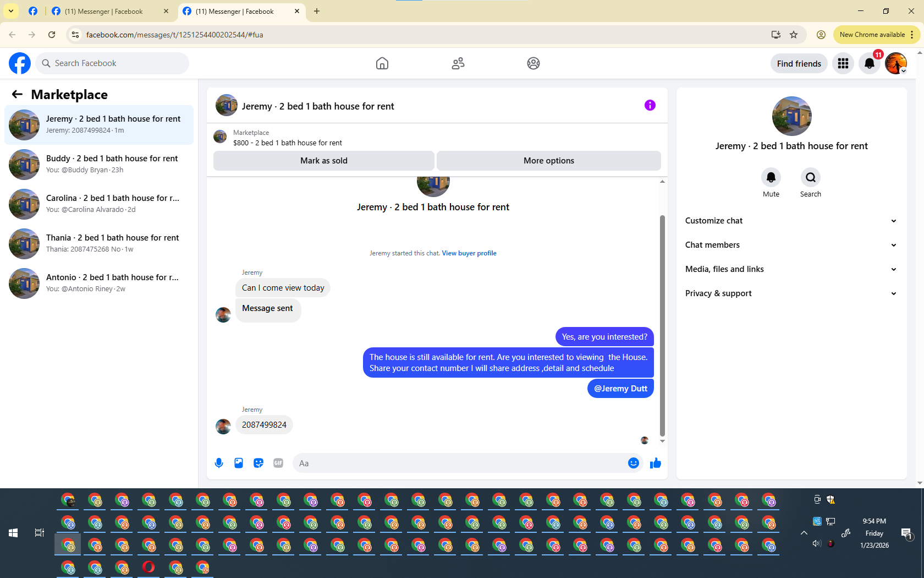Viewport: 924px width, 578px height.
Task: Expand Media, files and links section
Action: tap(791, 269)
